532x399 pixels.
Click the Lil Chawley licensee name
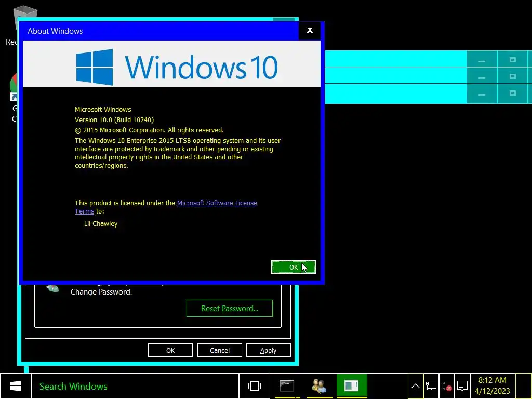click(101, 223)
